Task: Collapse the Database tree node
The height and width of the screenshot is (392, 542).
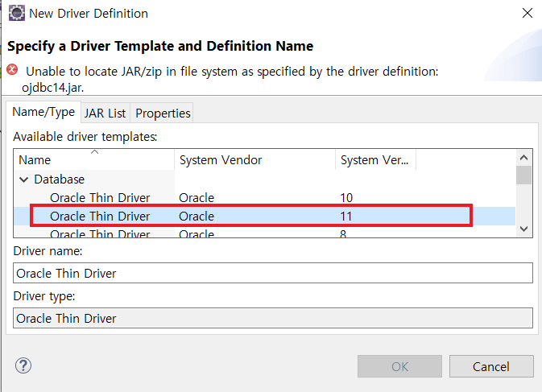Action: click(x=23, y=179)
